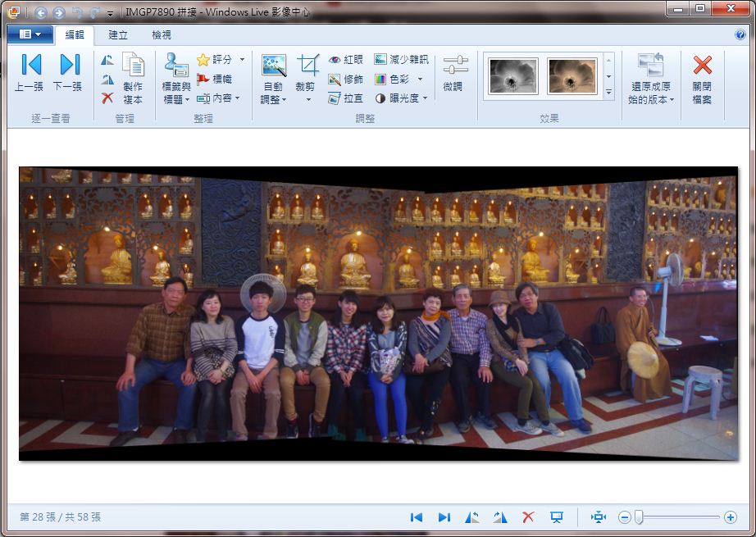Click the 評分 star rating icon
This screenshot has width=756, height=537.
click(203, 60)
